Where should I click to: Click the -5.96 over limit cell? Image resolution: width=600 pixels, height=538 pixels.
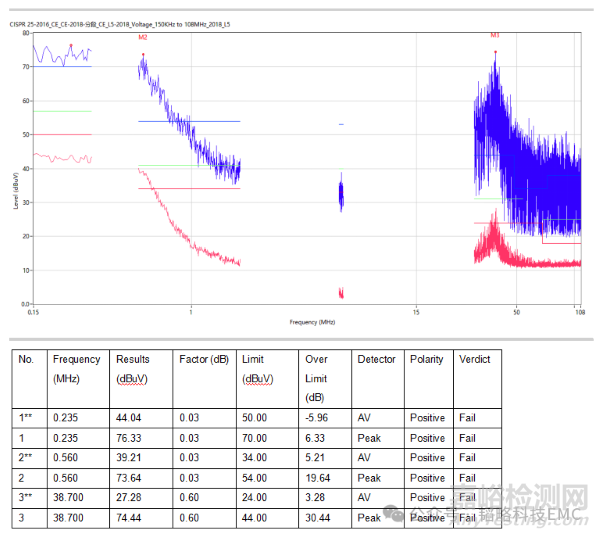pos(318,418)
